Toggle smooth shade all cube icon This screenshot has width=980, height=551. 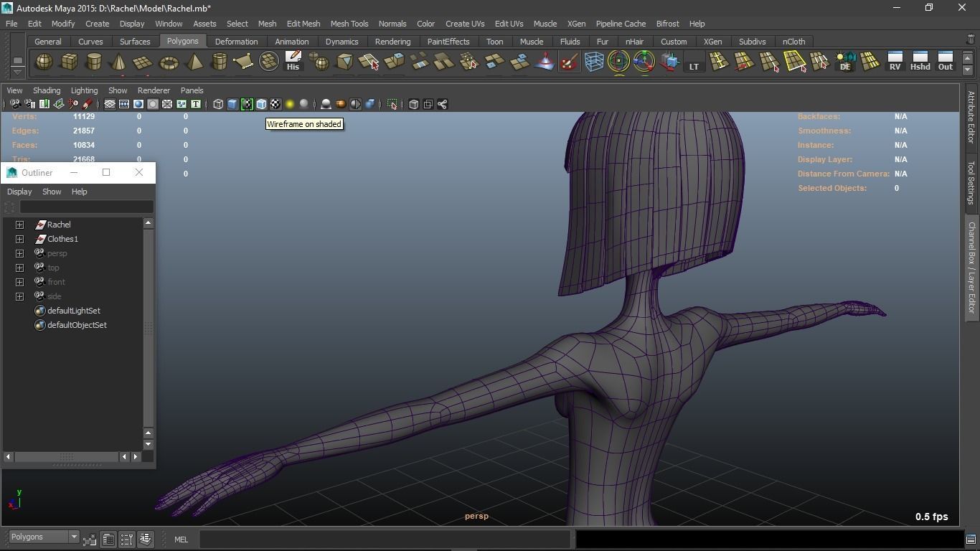click(232, 105)
